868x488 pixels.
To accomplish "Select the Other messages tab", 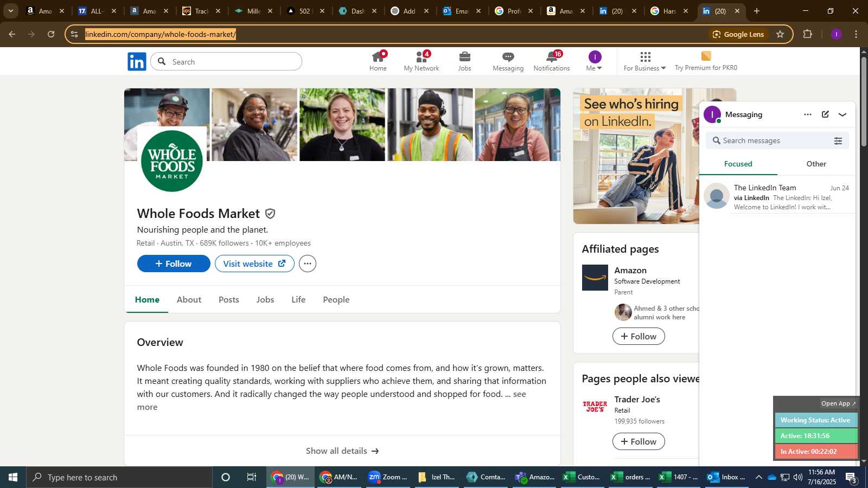I will tap(816, 164).
